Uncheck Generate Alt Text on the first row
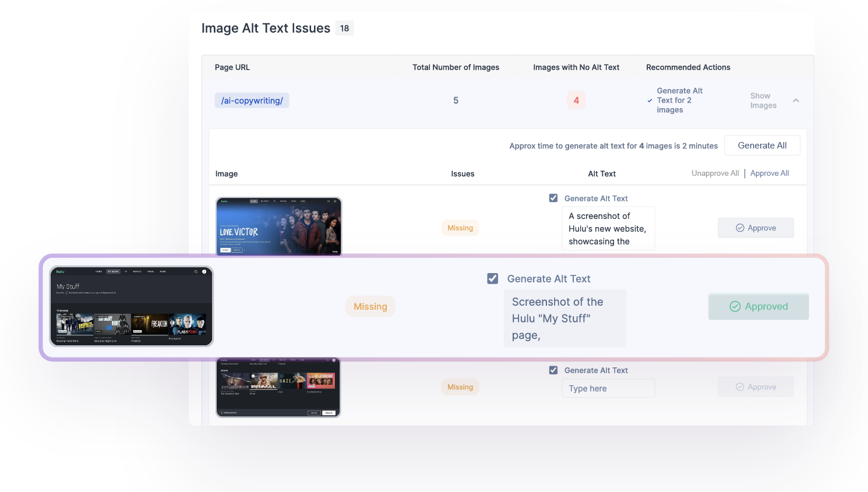 click(553, 198)
